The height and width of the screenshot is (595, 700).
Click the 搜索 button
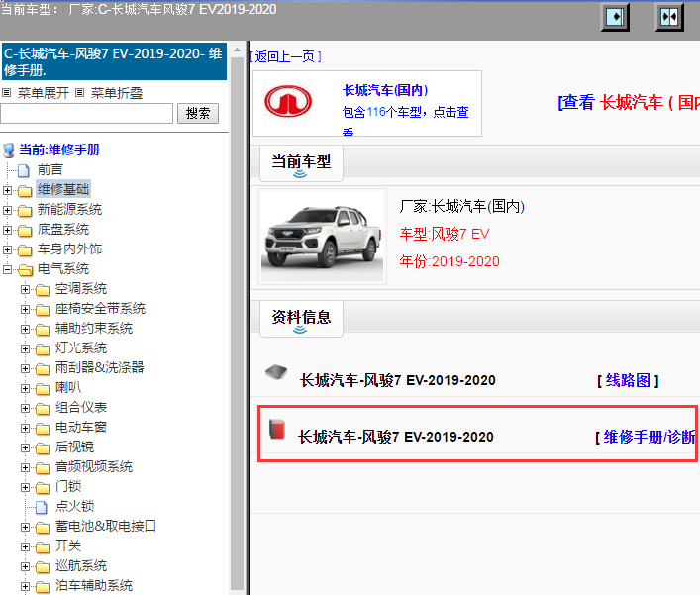198,114
